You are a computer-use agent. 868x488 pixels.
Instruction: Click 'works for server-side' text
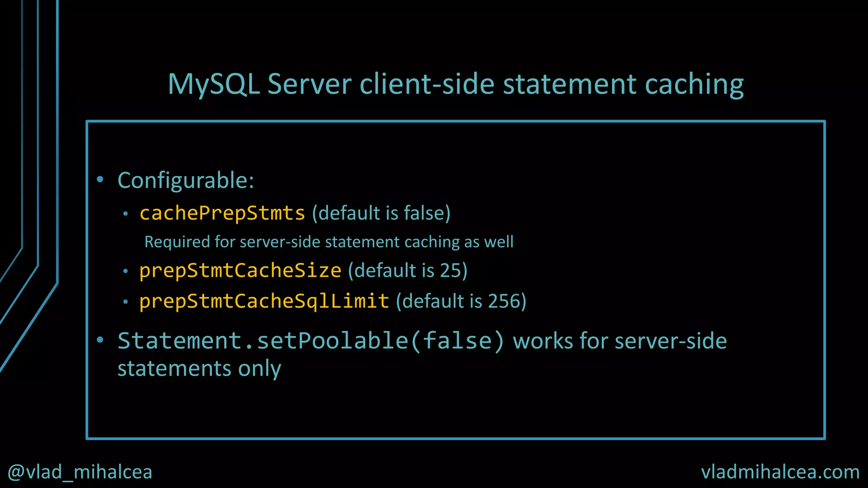click(x=620, y=341)
